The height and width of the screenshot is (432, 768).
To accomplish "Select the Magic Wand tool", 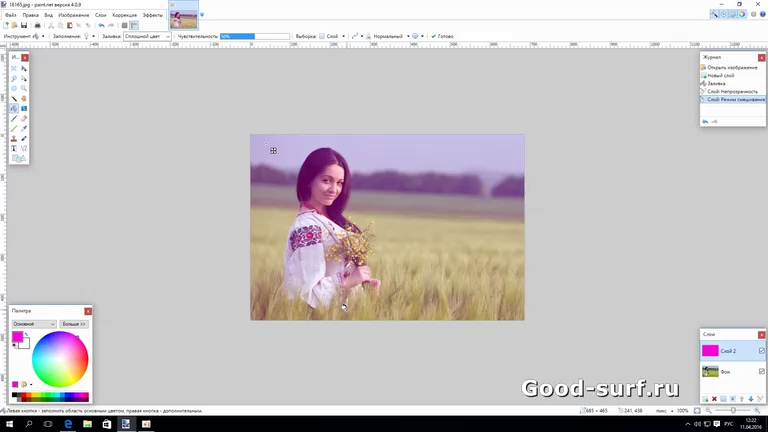I will tap(14, 98).
